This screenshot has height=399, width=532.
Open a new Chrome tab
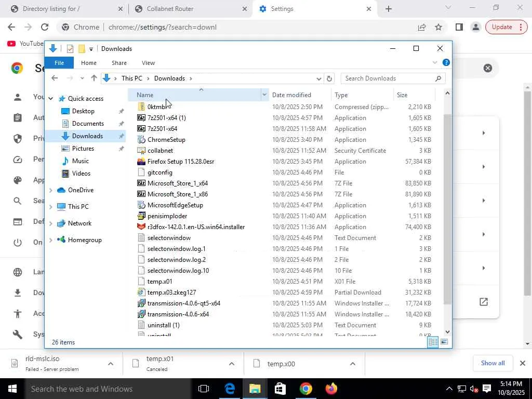pyautogui.click(x=389, y=9)
